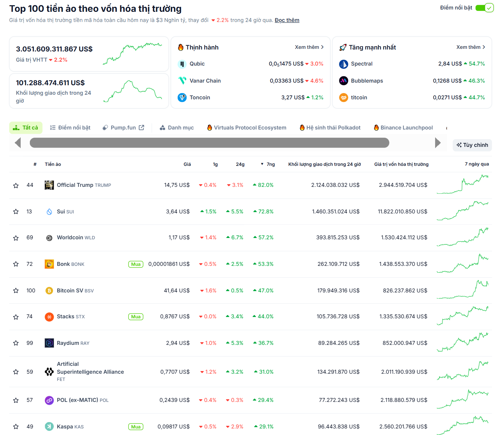Open the 24h volume sparkline chart
This screenshot has width=504, height=435.
pos(132,91)
